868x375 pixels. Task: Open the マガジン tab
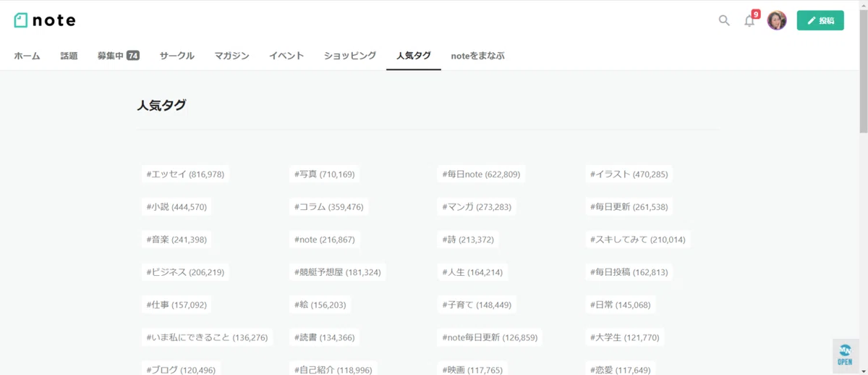click(x=231, y=56)
